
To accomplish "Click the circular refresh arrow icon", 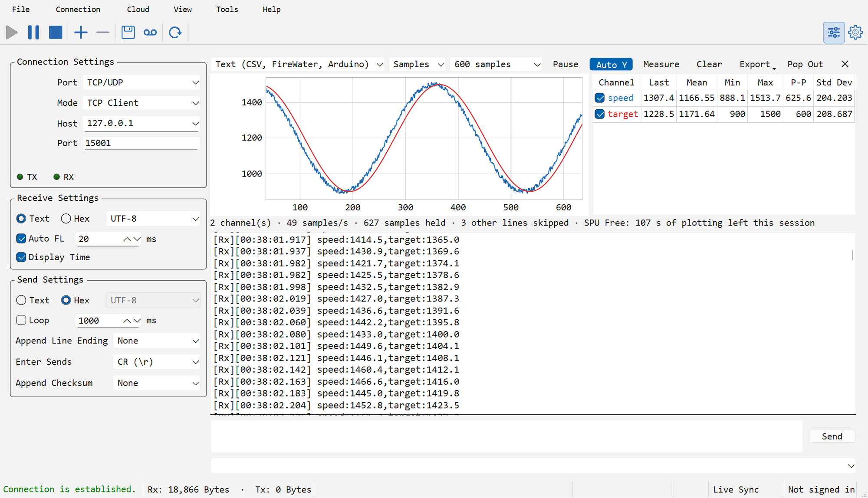I will click(175, 33).
